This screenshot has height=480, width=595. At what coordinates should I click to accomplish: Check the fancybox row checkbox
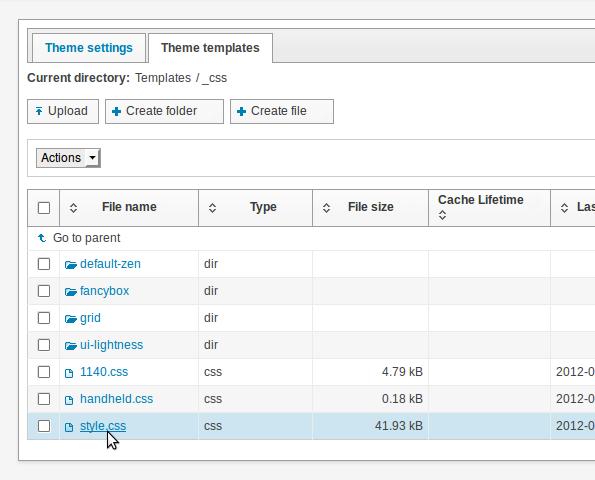[x=44, y=291]
